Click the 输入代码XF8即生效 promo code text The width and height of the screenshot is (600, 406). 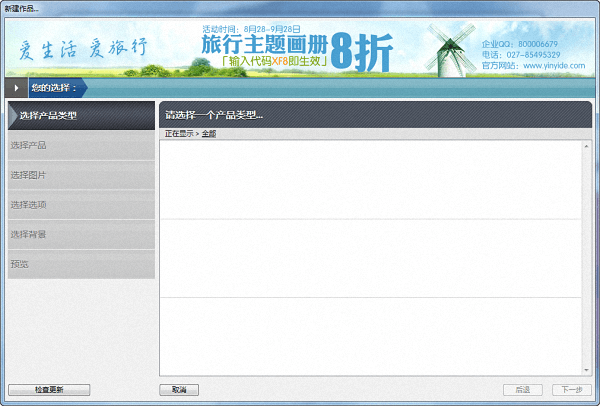click(x=271, y=62)
